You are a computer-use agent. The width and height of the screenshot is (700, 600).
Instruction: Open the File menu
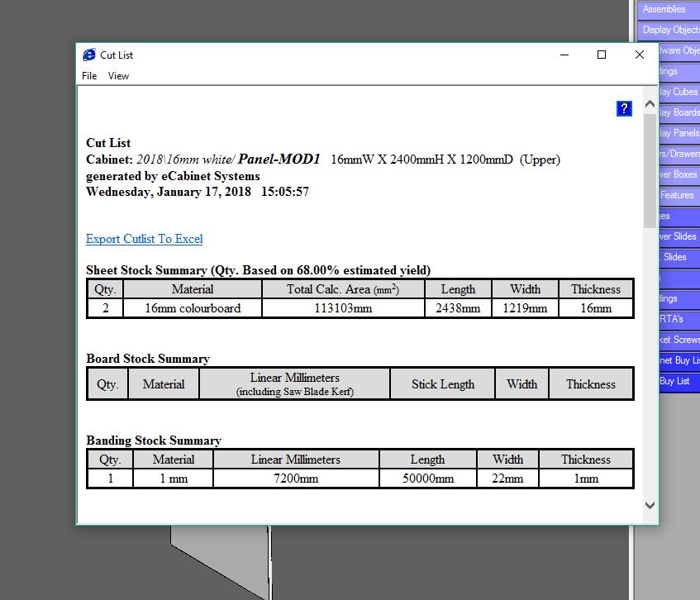[89, 76]
